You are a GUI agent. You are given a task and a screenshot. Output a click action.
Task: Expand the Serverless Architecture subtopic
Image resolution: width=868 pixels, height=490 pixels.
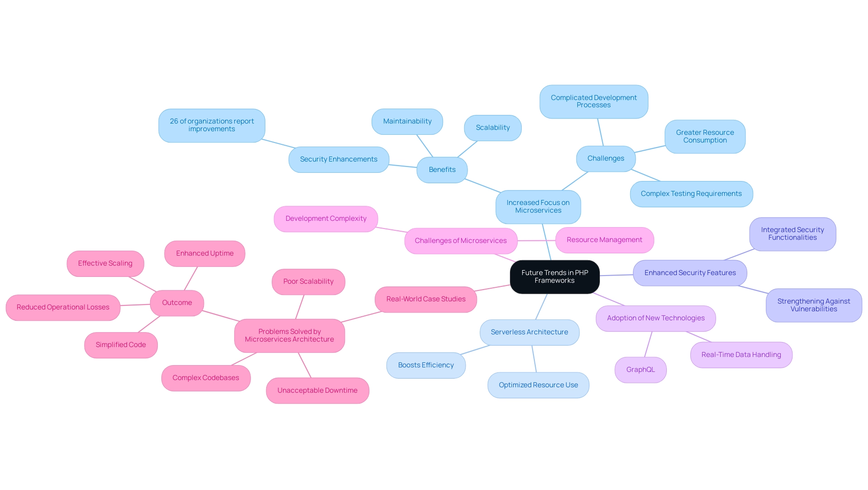[x=528, y=331]
